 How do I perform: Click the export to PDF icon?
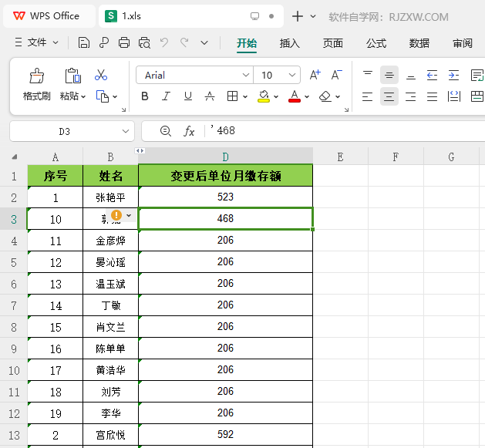coord(104,42)
